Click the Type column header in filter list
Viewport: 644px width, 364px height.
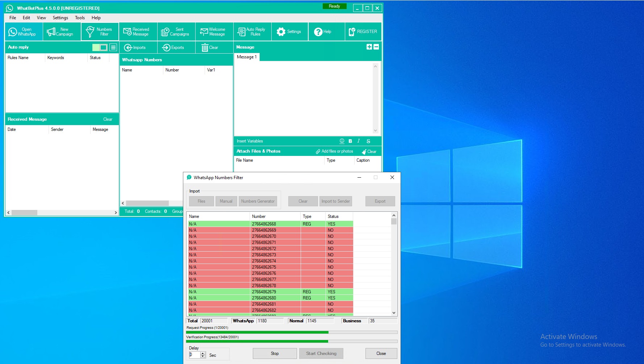313,216
